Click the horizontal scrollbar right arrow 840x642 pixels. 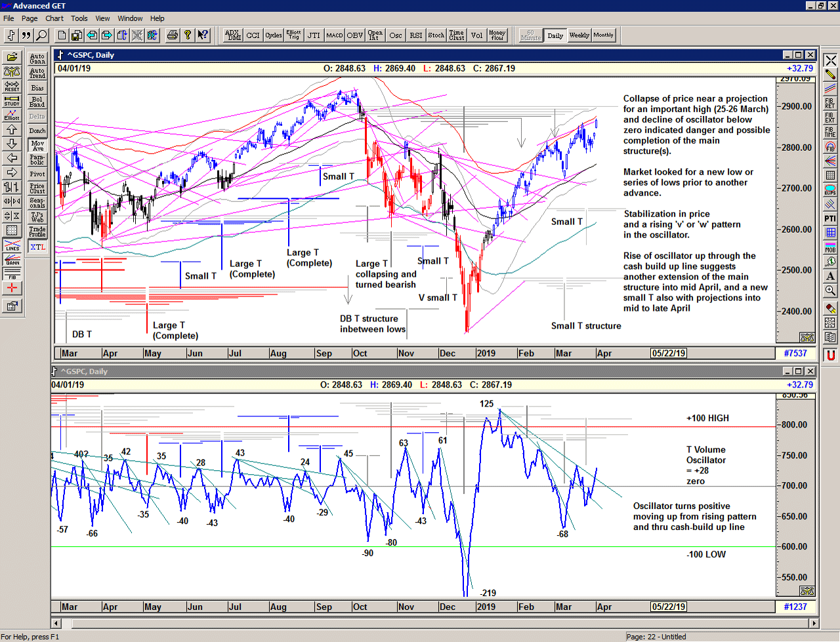(814, 623)
